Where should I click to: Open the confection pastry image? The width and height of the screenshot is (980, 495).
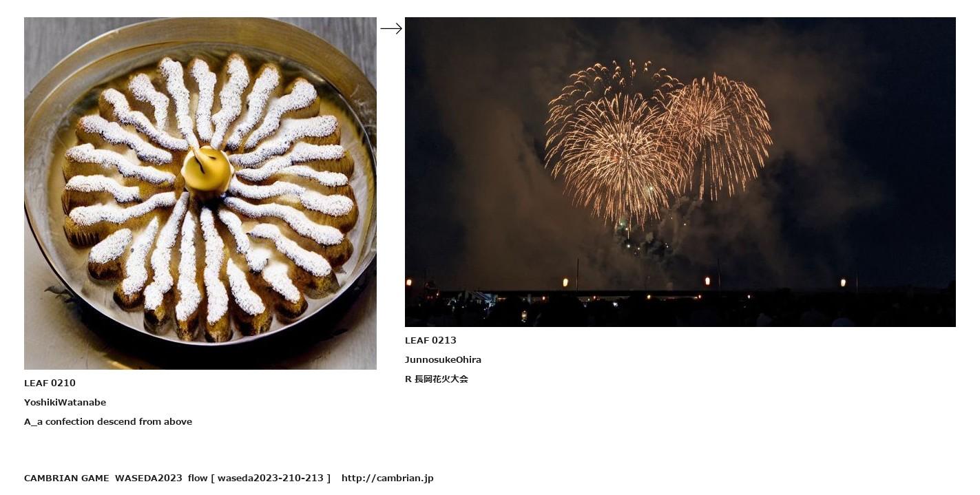tap(200, 193)
